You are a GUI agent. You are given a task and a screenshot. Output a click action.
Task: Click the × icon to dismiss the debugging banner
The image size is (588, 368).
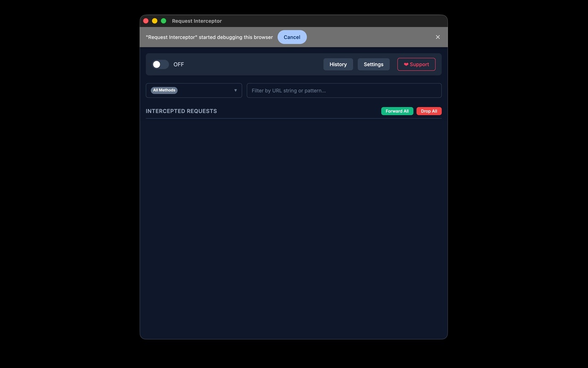tap(437, 37)
